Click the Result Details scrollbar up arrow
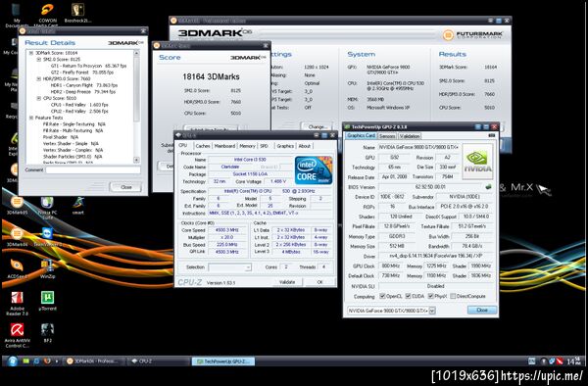Viewport: 588px width, 386px height. pyautogui.click(x=136, y=53)
